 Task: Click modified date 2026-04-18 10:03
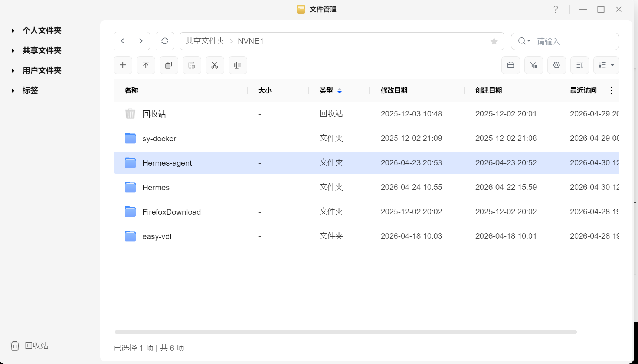click(x=411, y=236)
